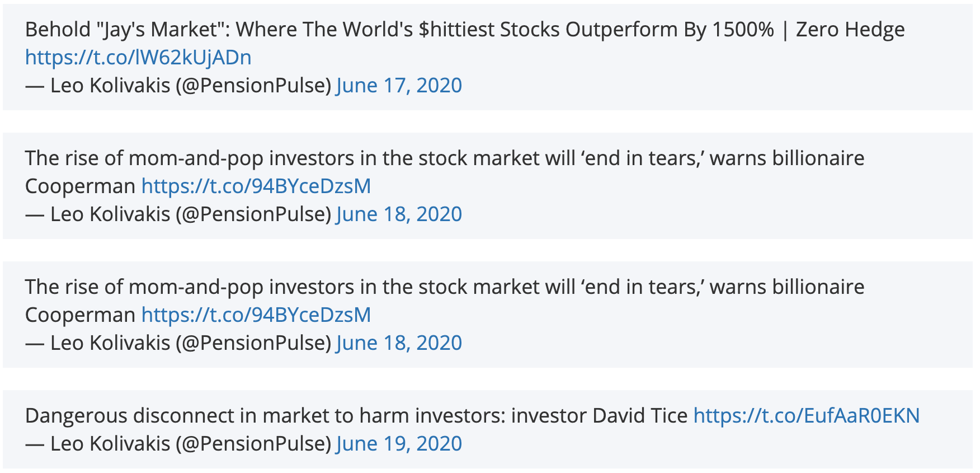Open the t.co/EufAaR0EKN link
The image size is (980, 473).
pyautogui.click(x=807, y=415)
